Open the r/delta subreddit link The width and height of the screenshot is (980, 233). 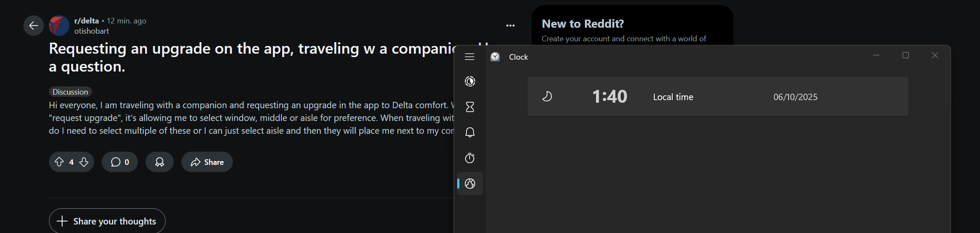click(x=86, y=20)
